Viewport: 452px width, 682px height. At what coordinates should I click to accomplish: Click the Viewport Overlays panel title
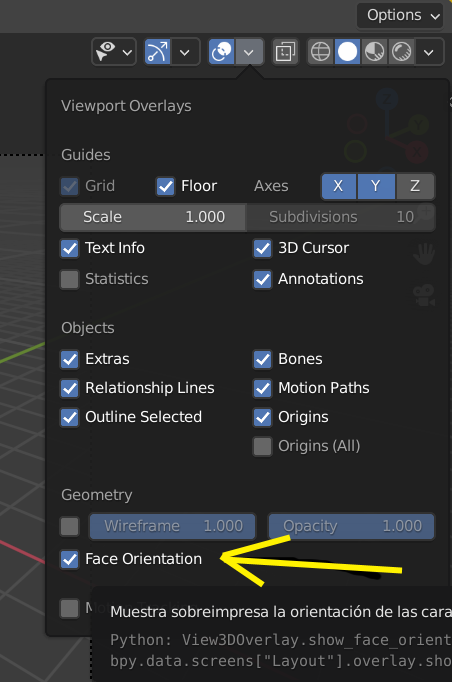[126, 106]
